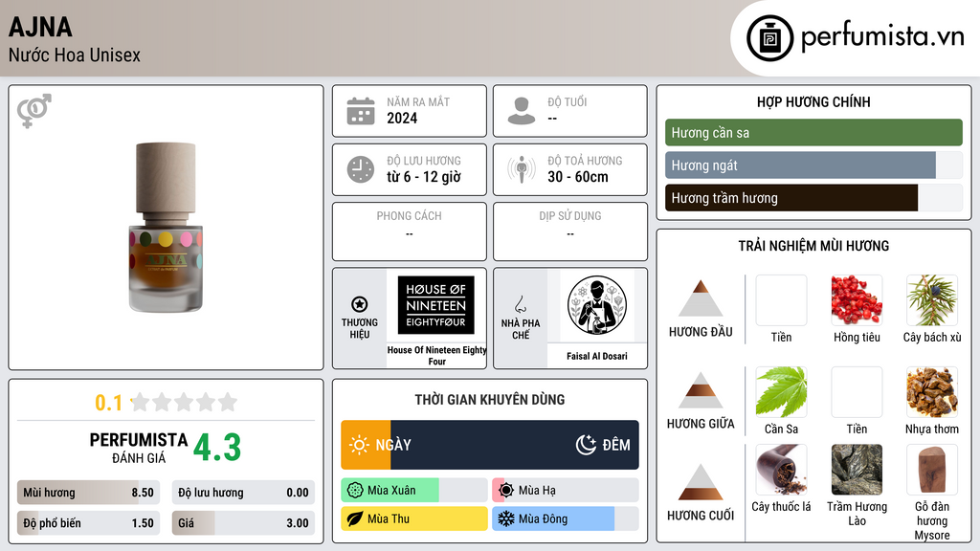Click the Độ lưu hương 0.00 rating bar
The image size is (980, 551).
click(243, 493)
